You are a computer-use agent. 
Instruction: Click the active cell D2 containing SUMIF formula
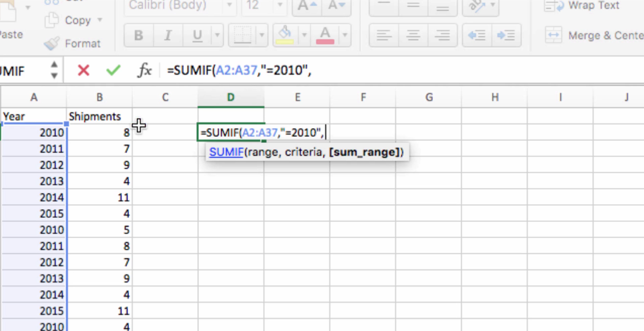point(231,132)
